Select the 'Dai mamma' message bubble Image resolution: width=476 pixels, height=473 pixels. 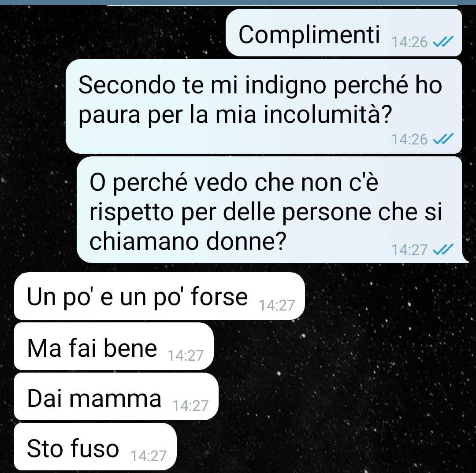116,396
